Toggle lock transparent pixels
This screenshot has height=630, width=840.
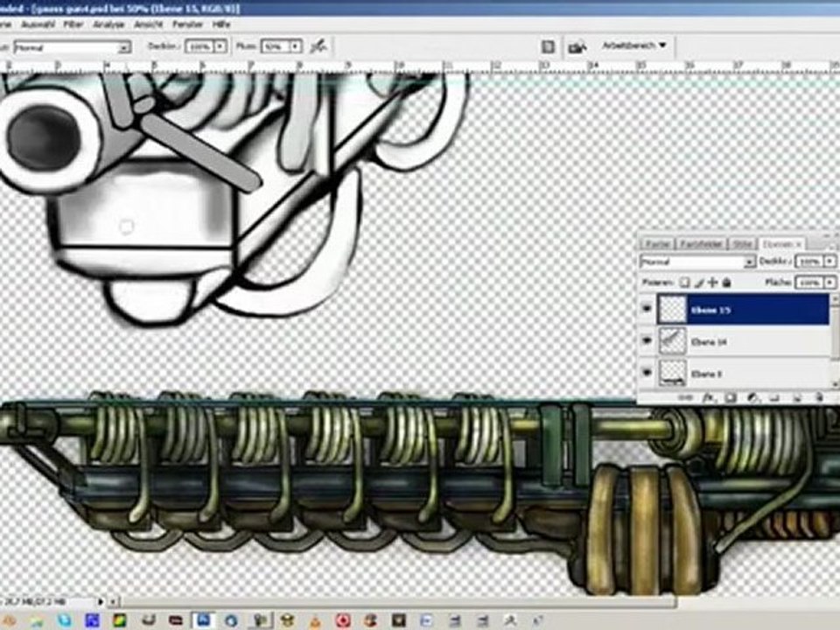[684, 283]
